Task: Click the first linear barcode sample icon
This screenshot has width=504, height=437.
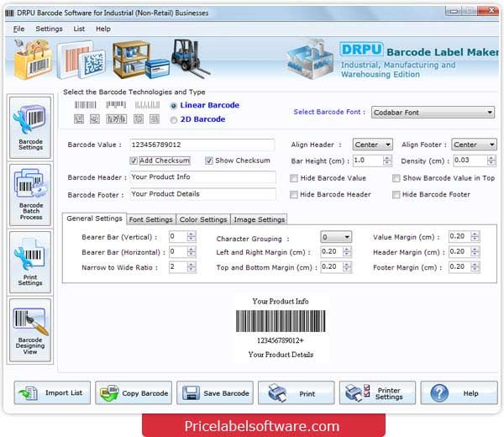Action: click(x=85, y=105)
